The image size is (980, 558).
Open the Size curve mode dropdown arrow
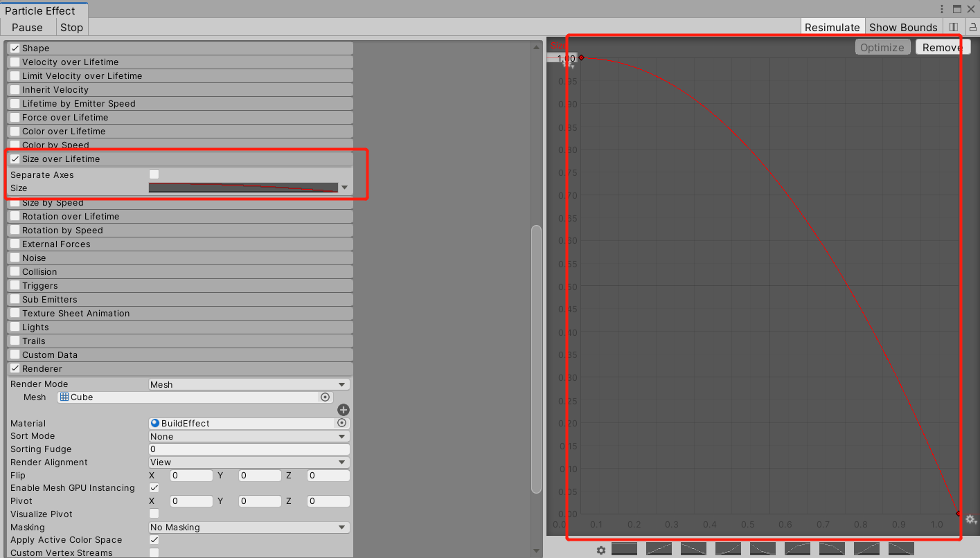coord(344,188)
